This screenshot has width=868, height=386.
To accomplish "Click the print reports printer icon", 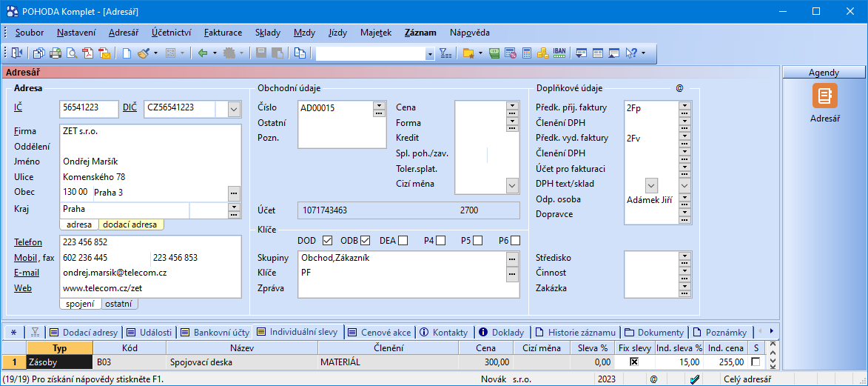I will click(55, 53).
